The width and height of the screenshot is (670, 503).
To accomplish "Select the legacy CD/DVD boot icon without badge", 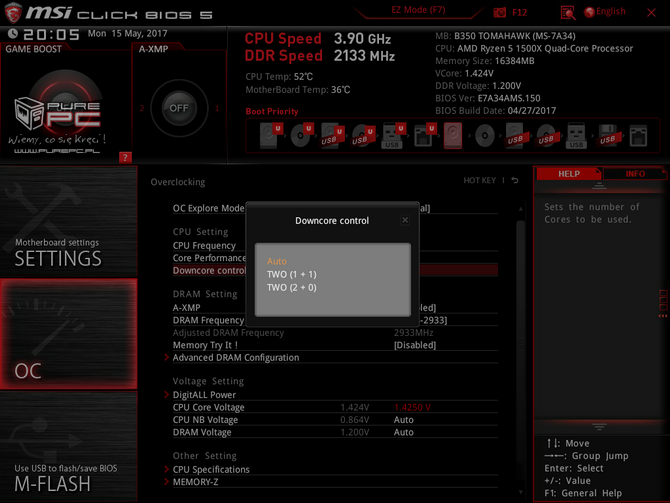I will (x=485, y=136).
